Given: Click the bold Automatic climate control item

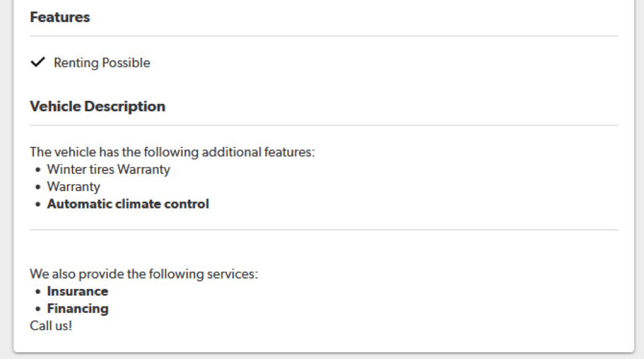Looking at the screenshot, I should 128,203.
